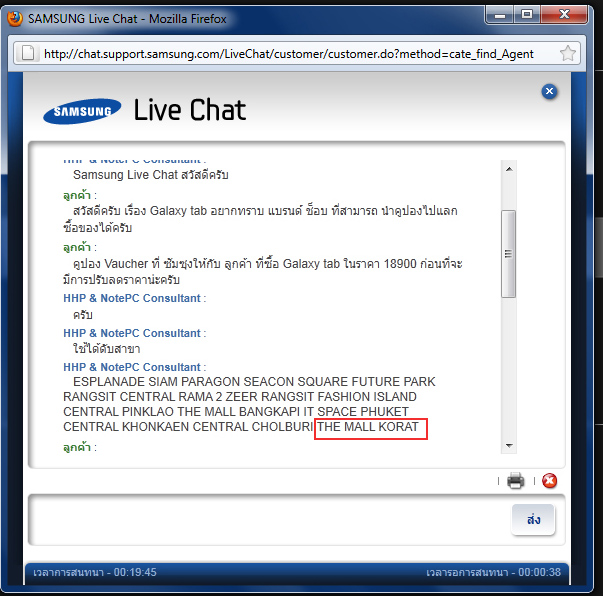Click into the message input box
Image resolution: width=603 pixels, height=596 pixels.
pyautogui.click(x=269, y=519)
